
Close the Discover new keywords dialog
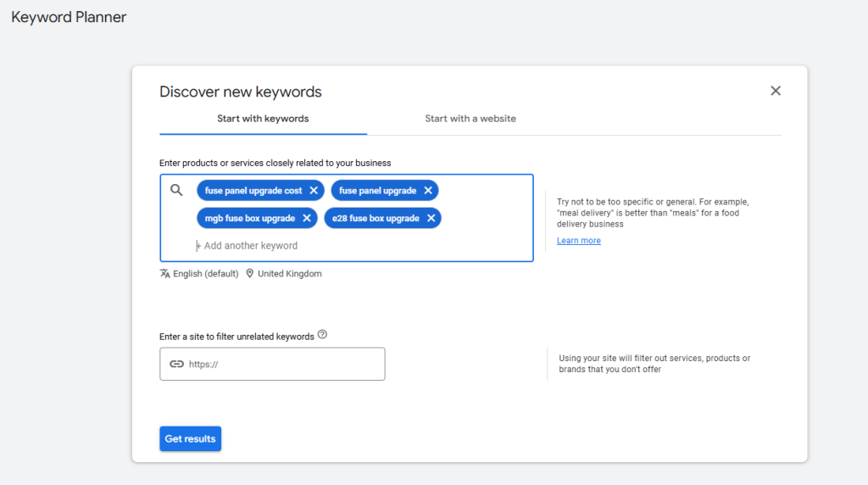click(x=775, y=91)
